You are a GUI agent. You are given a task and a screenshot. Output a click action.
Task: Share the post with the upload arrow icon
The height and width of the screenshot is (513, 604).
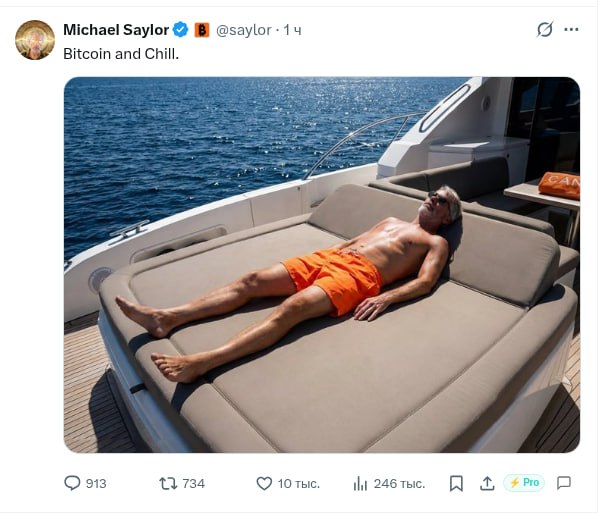point(487,483)
